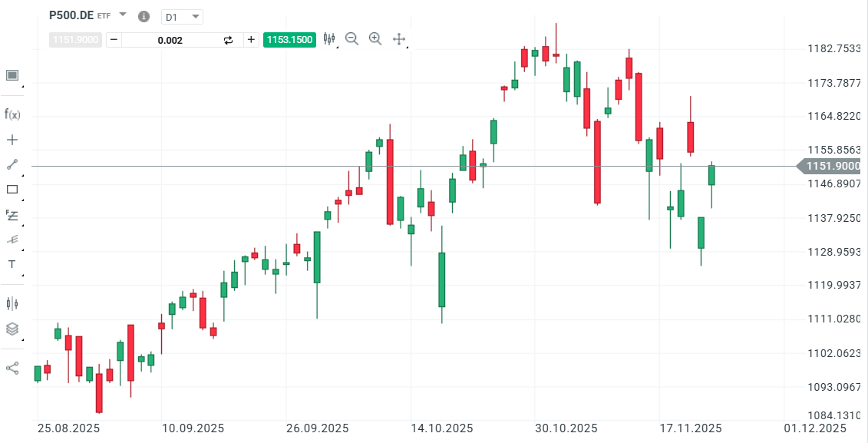The image size is (868, 443).
Task: Open chart type candlestick selector
Action: [x=330, y=39]
